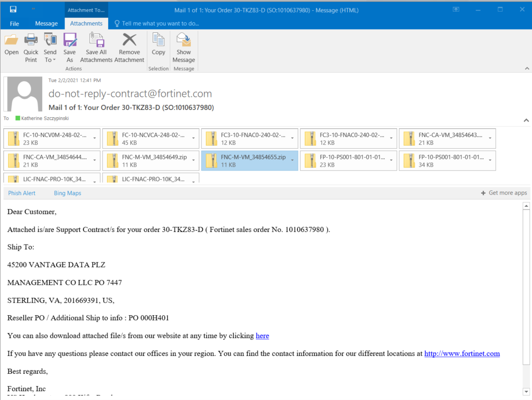The height and width of the screenshot is (400, 532).
Task: Open the selected attachment from the ribbon
Action: (11, 46)
